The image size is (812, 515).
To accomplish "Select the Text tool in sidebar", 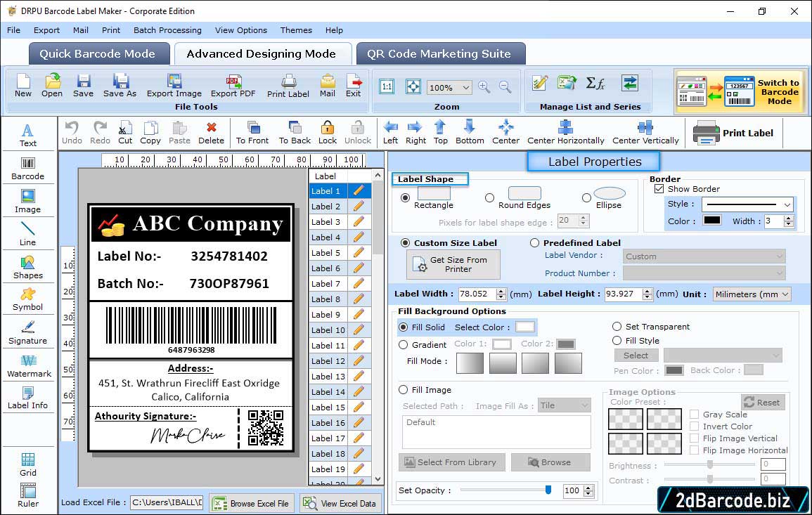I will 28,135.
